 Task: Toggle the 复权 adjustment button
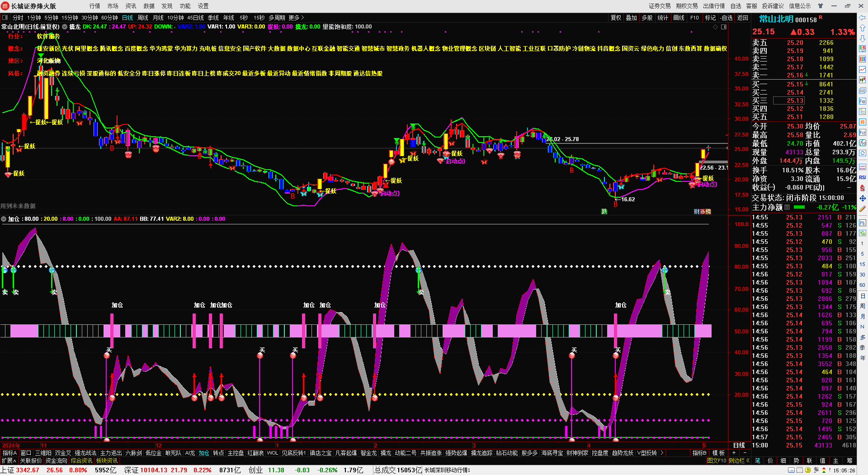616,18
